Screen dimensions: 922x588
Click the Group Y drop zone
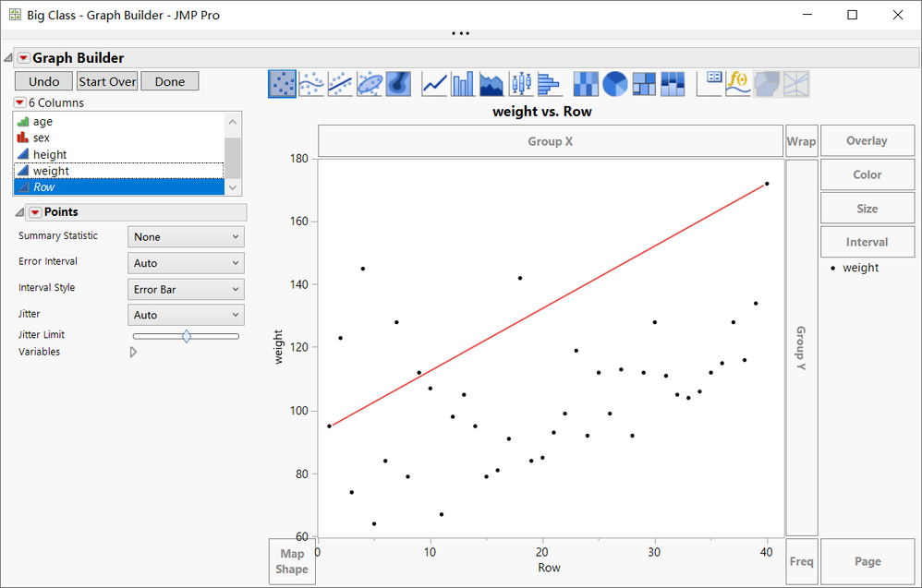802,348
